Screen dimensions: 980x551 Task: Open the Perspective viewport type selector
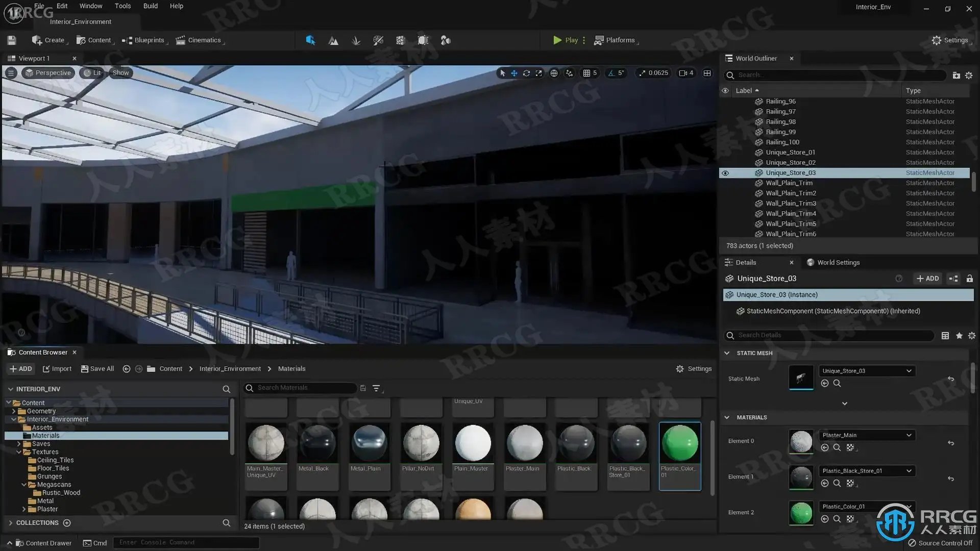click(48, 73)
